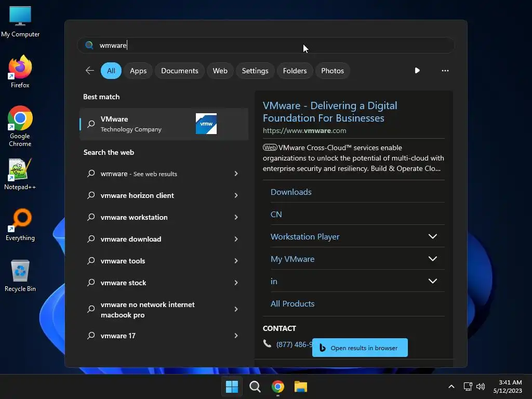Click the network icon in system tray

468,387
